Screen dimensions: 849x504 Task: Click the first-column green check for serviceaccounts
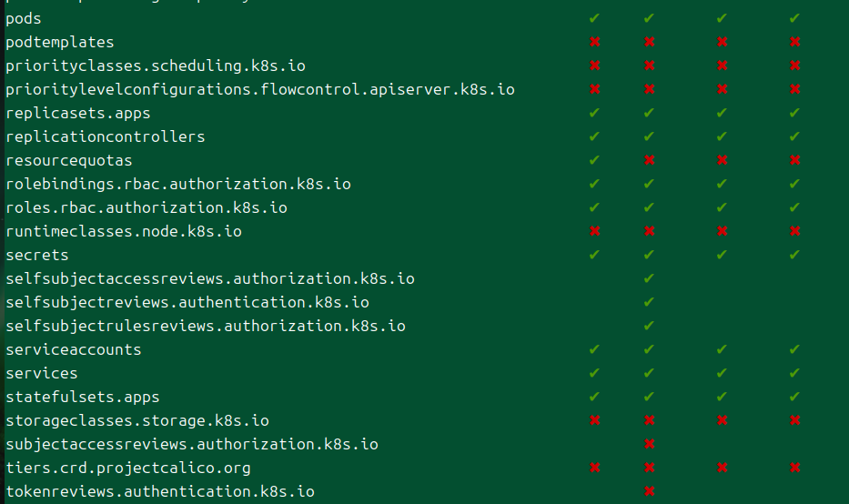(594, 349)
